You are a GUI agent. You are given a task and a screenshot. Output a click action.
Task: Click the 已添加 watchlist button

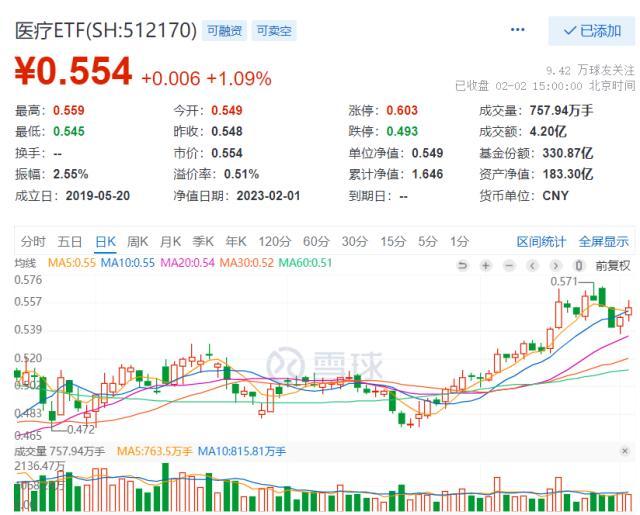[592, 31]
